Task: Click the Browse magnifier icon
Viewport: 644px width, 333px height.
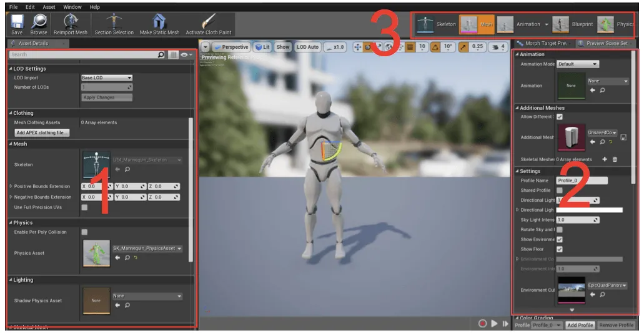Action: point(39,21)
